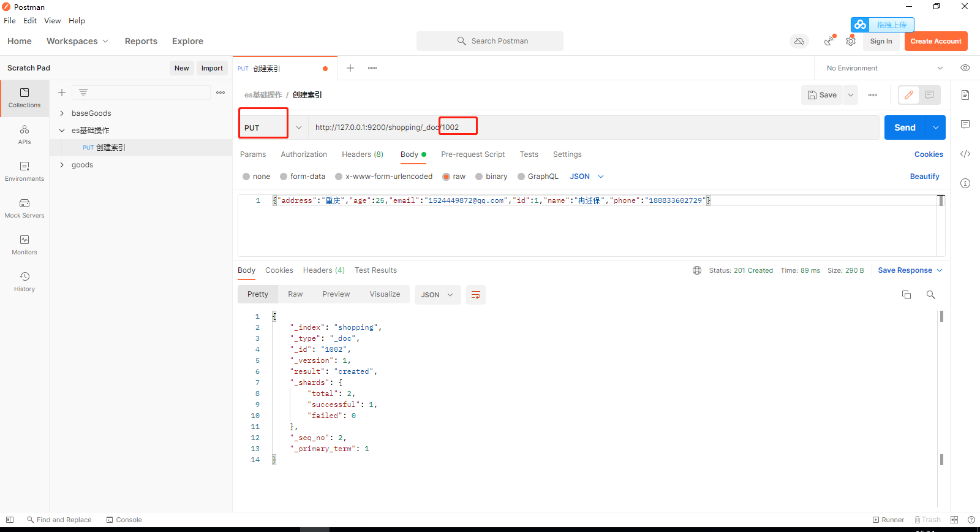Click the Import button
The width and height of the screenshot is (980, 532).
[x=212, y=68]
